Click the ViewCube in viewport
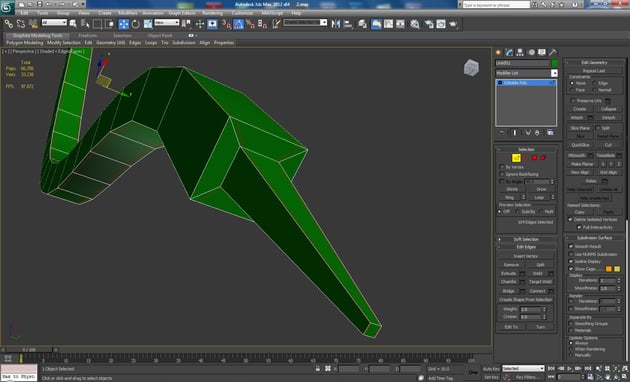Image resolution: width=630 pixels, height=382 pixels. point(471,67)
